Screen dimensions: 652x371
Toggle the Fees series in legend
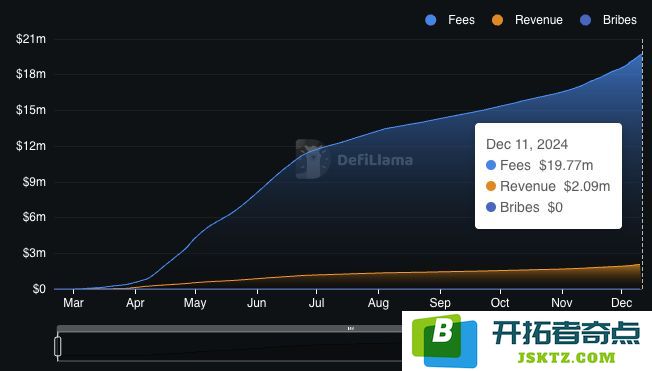coord(450,20)
